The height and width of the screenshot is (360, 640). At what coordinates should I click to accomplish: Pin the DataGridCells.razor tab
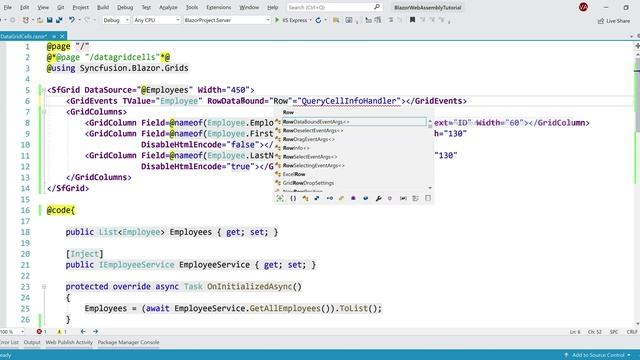pyautogui.click(x=54, y=36)
